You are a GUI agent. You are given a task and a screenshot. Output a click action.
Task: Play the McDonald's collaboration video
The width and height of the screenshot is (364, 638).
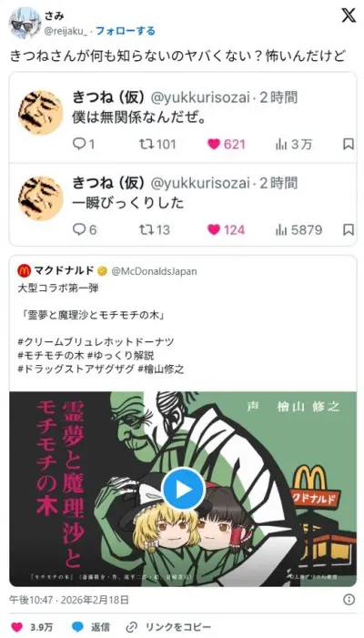pyautogui.click(x=183, y=489)
